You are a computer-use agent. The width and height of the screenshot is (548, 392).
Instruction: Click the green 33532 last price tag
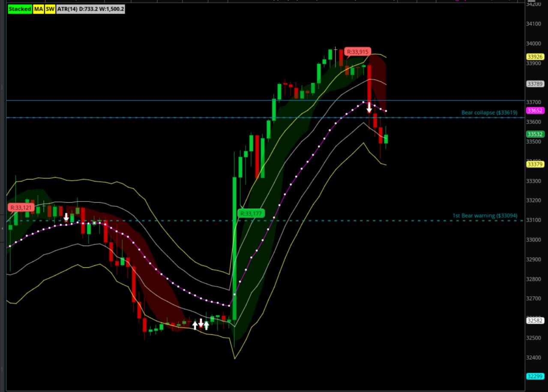tap(535, 134)
